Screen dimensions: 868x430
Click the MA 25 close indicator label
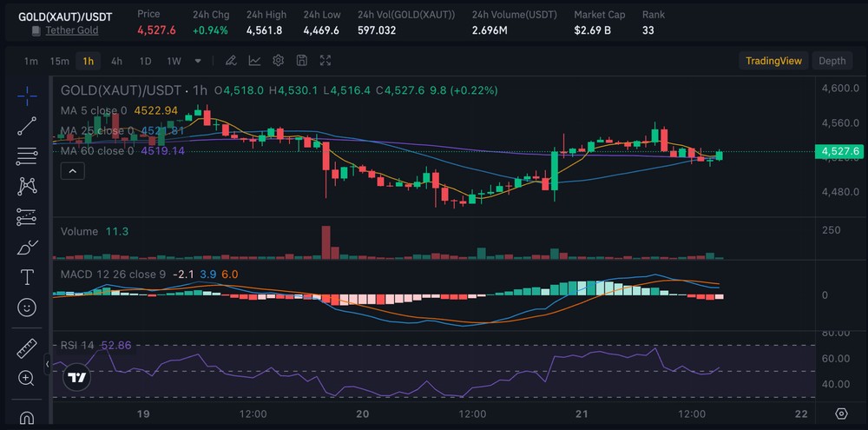click(97, 131)
